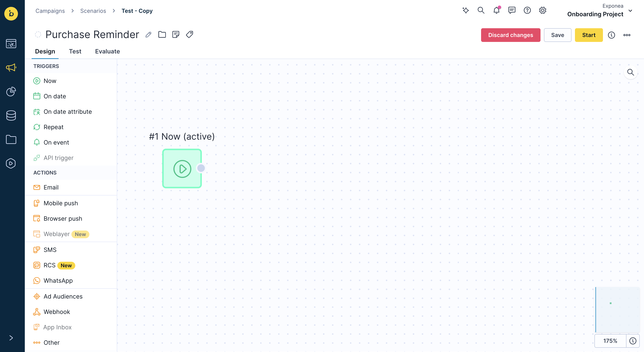The width and height of the screenshot is (644, 352).
Task: Select the SMS action
Action: click(71, 250)
